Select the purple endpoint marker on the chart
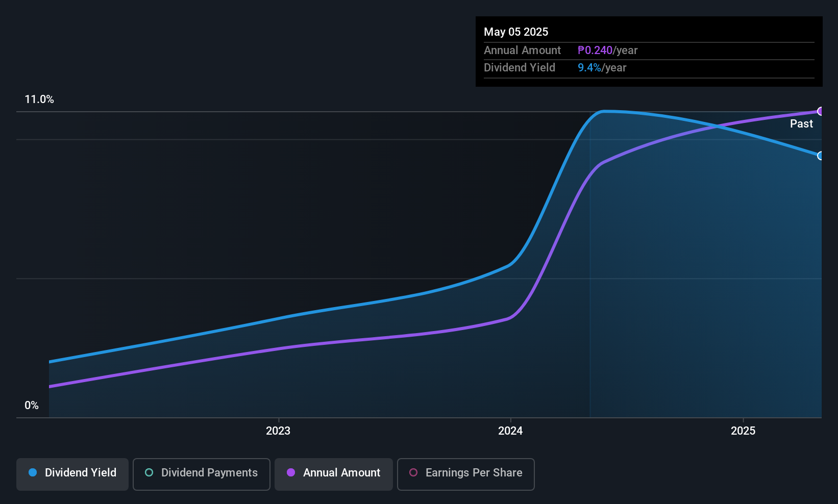This screenshot has height=504, width=838. click(821, 111)
